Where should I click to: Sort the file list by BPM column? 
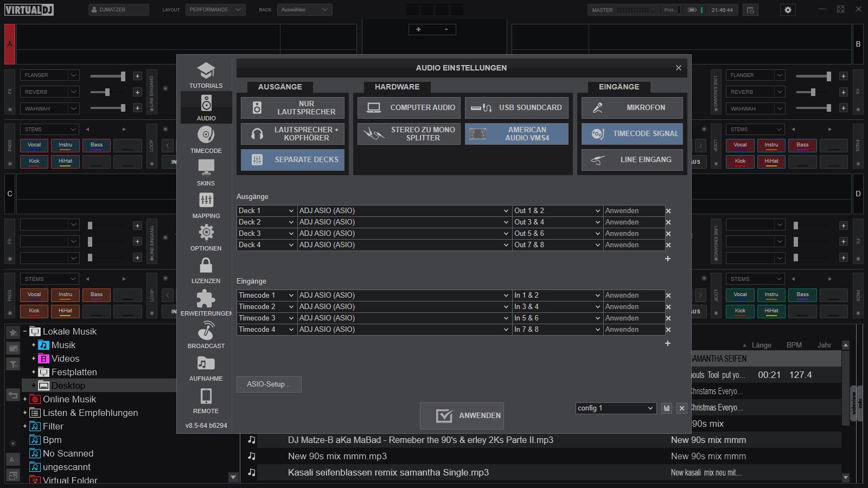click(x=794, y=345)
